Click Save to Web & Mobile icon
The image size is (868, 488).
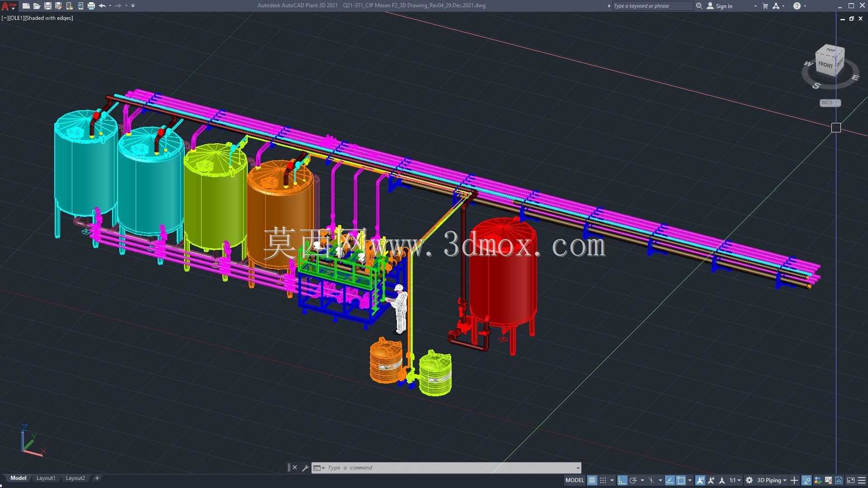80,6
